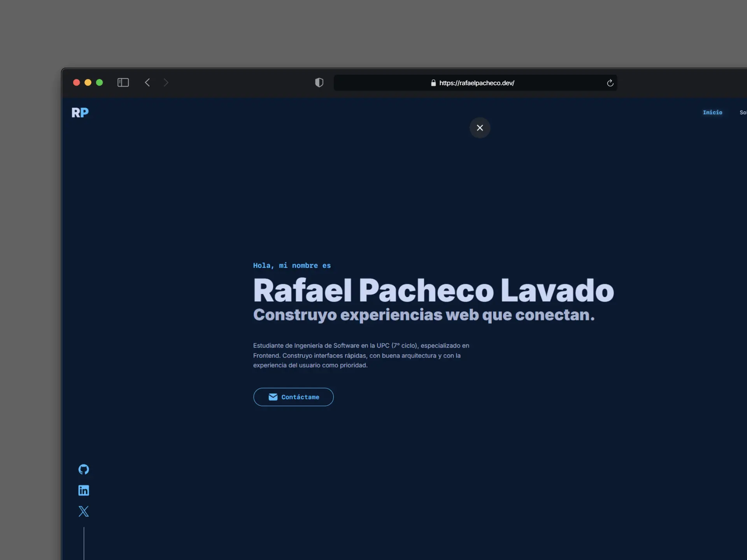The image size is (747, 560).
Task: Click the padlock icon in the address bar
Action: point(433,83)
